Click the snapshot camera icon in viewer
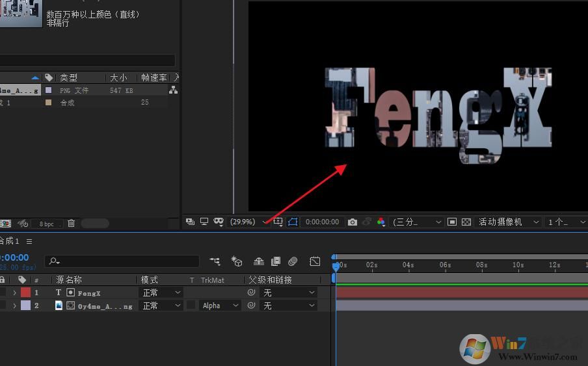 [x=353, y=222]
